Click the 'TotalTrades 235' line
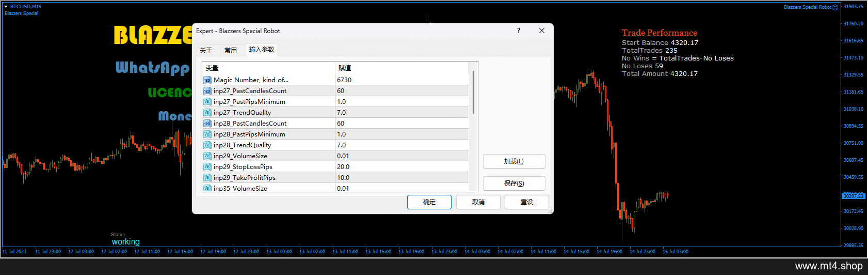868x275 pixels. (650, 51)
